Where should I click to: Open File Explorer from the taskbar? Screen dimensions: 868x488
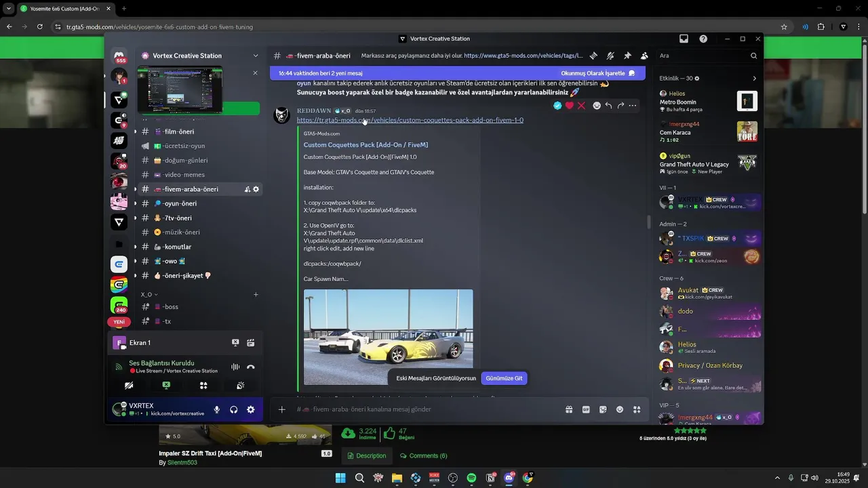(x=397, y=478)
